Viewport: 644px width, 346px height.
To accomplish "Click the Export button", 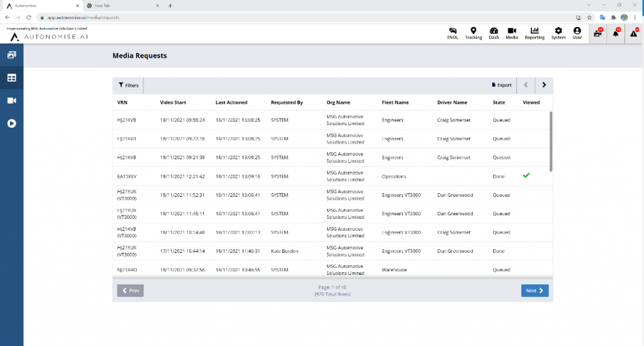I will point(501,85).
